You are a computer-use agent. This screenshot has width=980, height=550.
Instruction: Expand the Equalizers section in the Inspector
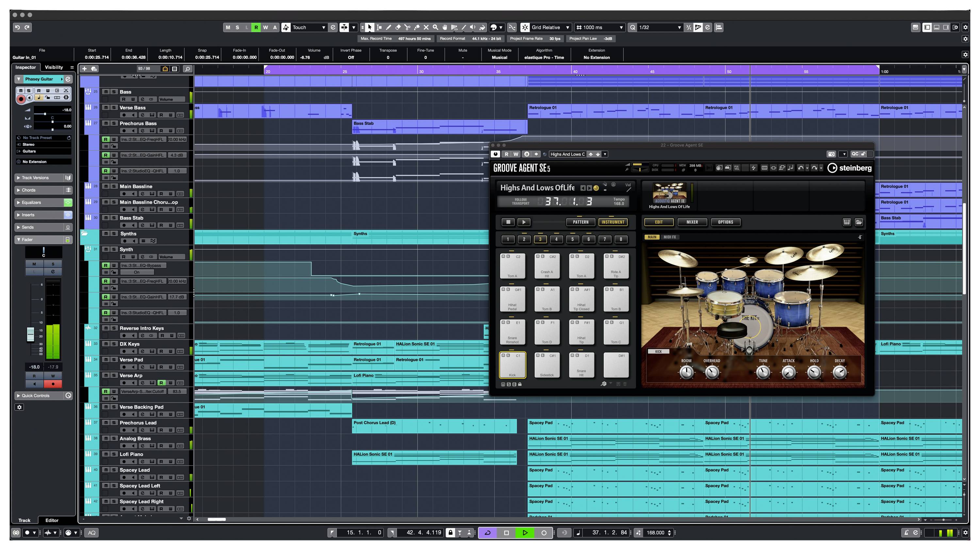(30, 202)
